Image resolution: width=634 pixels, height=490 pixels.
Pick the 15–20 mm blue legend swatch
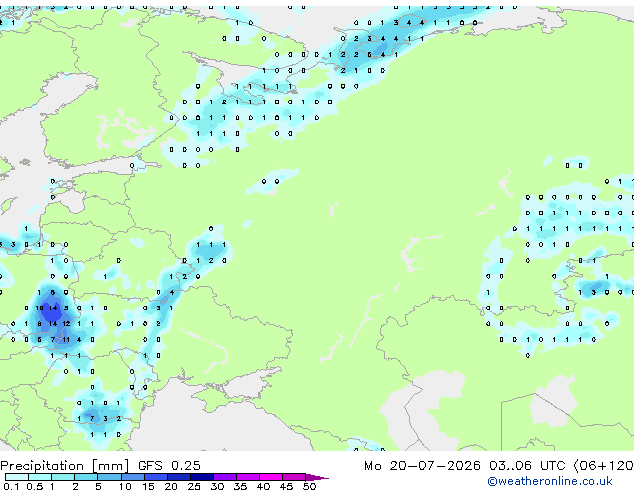click(156, 477)
